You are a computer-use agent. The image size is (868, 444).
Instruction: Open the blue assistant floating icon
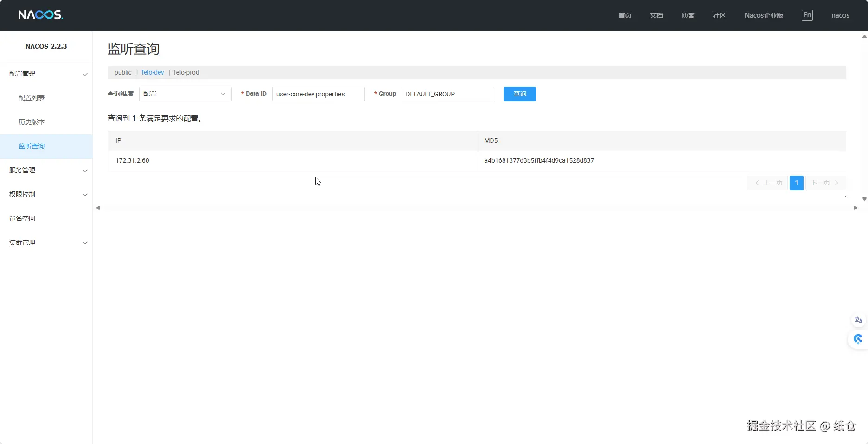pyautogui.click(x=858, y=339)
